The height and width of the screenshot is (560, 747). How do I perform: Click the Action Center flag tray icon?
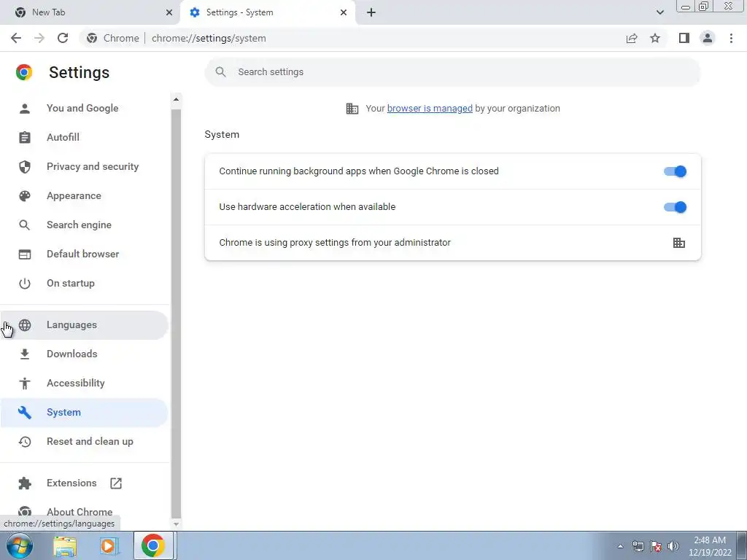point(656,546)
